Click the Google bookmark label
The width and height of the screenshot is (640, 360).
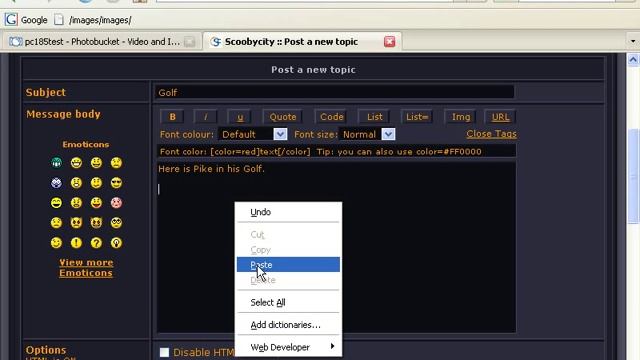point(34,20)
